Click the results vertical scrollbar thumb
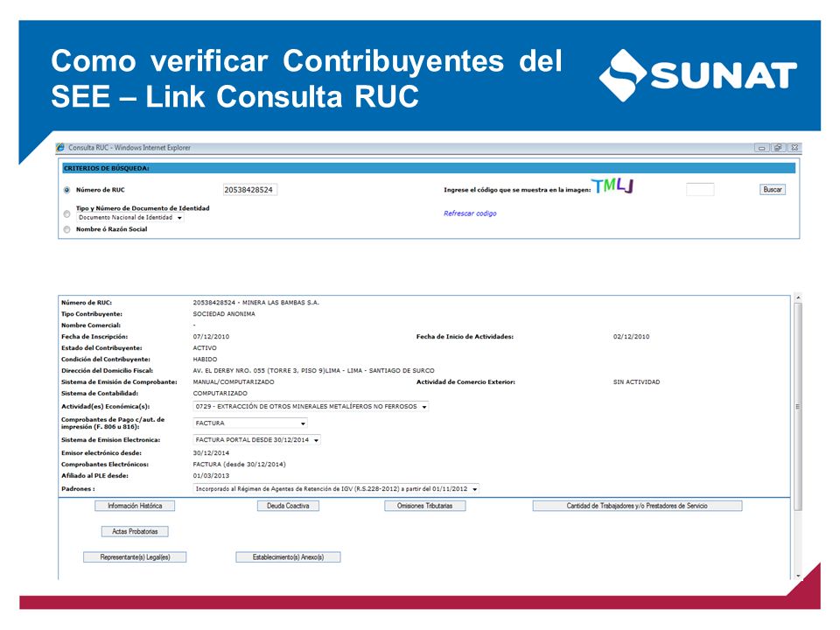 tap(798, 406)
